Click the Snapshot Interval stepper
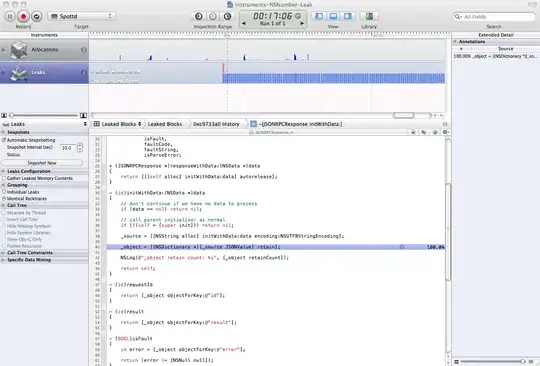 coord(80,147)
